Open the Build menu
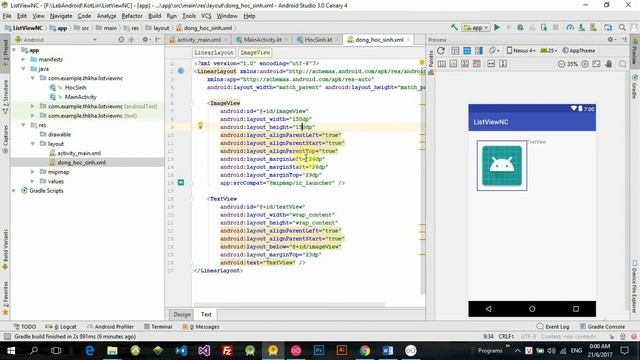The width and height of the screenshot is (640, 360). 154,16
